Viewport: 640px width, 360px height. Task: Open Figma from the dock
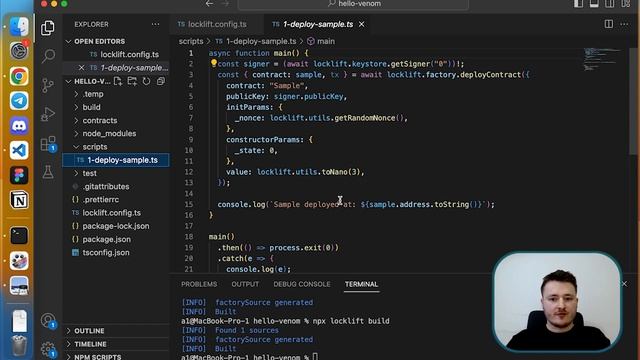19,175
